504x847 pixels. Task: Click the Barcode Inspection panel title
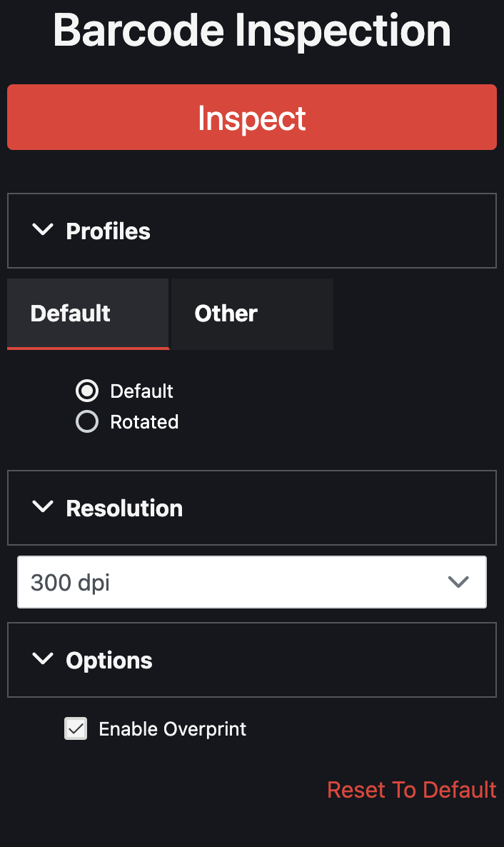tap(251, 30)
